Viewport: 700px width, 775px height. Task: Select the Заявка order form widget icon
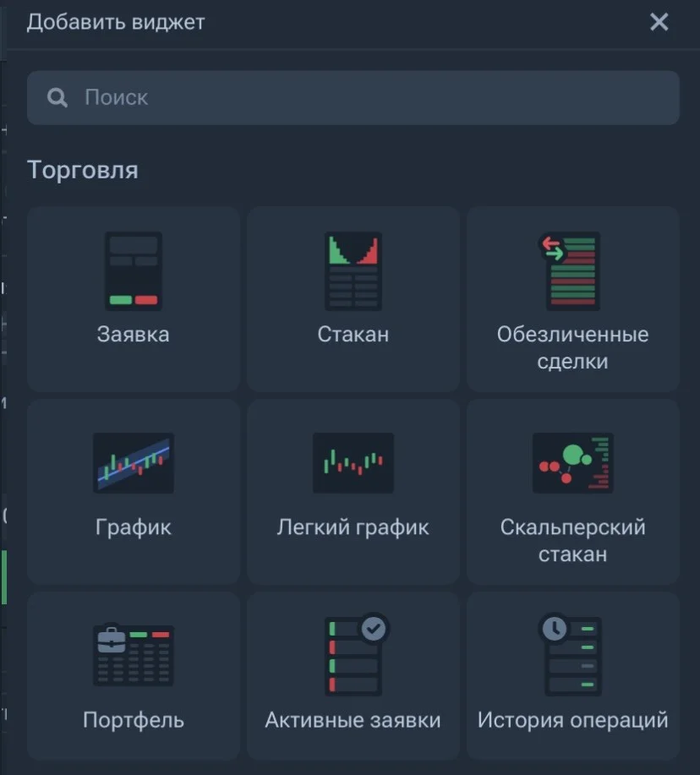tap(134, 270)
